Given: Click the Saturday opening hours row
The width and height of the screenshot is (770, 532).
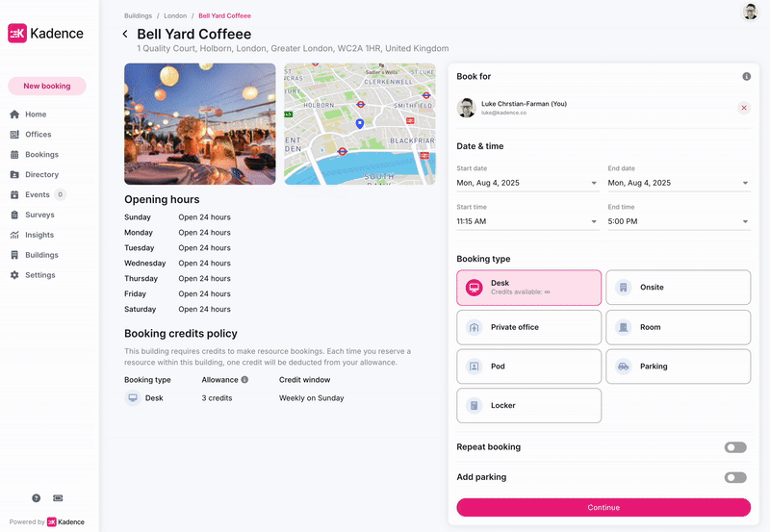Looking at the screenshot, I should click(x=177, y=309).
